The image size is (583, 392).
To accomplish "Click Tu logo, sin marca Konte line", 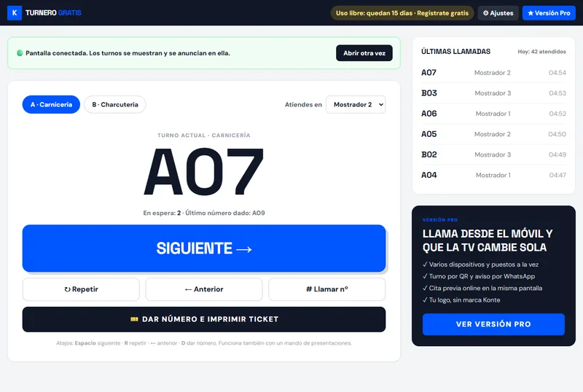I will (461, 300).
